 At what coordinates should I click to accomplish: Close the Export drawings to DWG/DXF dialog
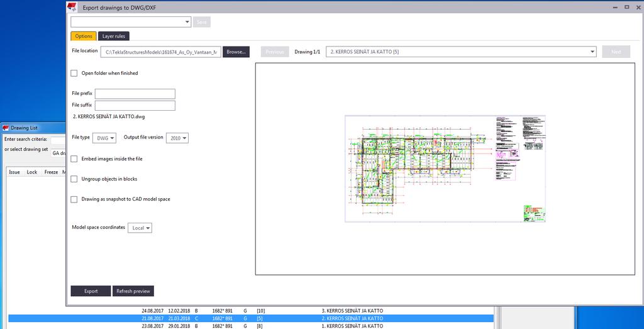[638, 7]
